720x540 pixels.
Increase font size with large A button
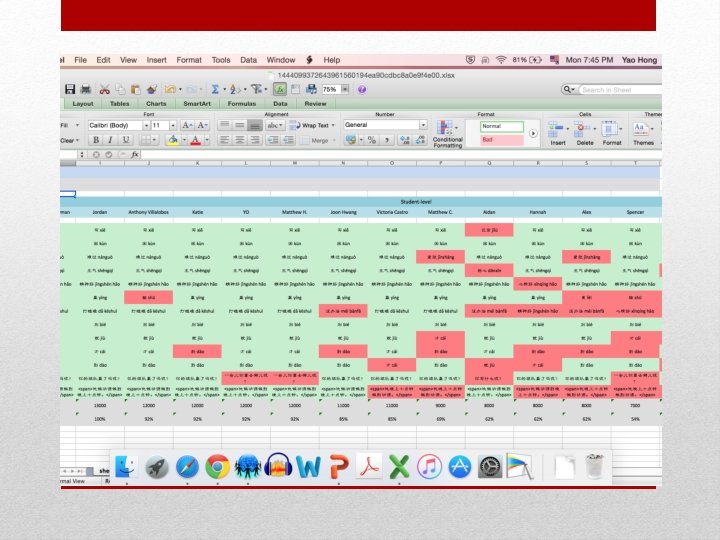coord(187,125)
